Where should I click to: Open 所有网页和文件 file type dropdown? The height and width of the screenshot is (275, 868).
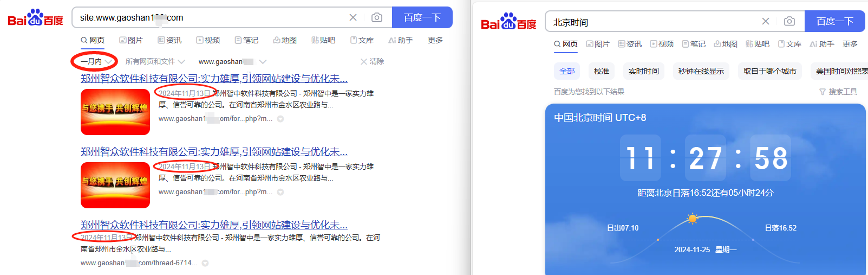click(155, 61)
